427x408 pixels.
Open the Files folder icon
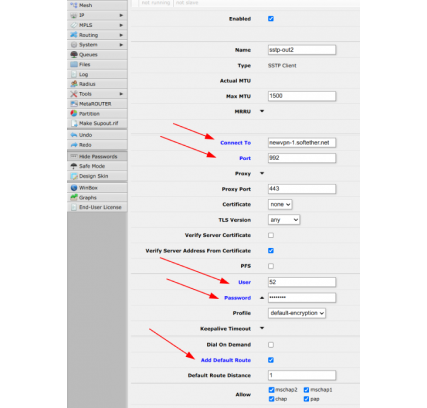tap(74, 64)
